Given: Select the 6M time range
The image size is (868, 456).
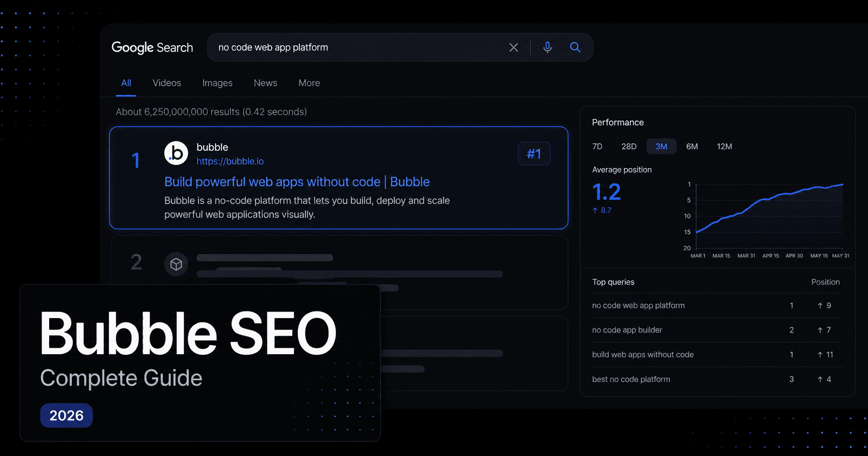Looking at the screenshot, I should point(692,146).
